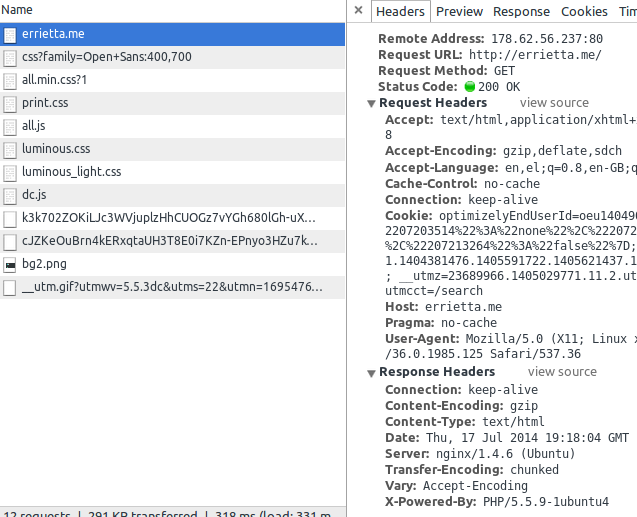Select the luminous_light.css request
The width and height of the screenshot is (637, 517).
click(71, 172)
